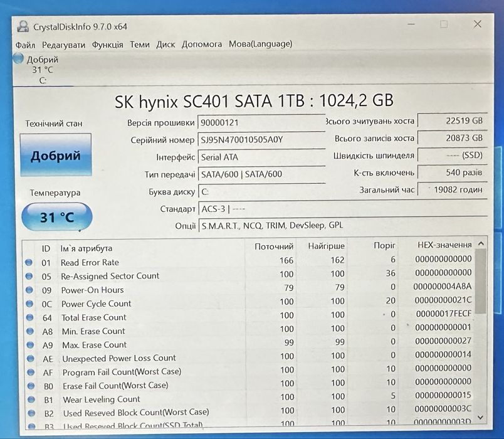Click HEX value 00000017FECF
This screenshot has width=504, height=439.
(444, 314)
